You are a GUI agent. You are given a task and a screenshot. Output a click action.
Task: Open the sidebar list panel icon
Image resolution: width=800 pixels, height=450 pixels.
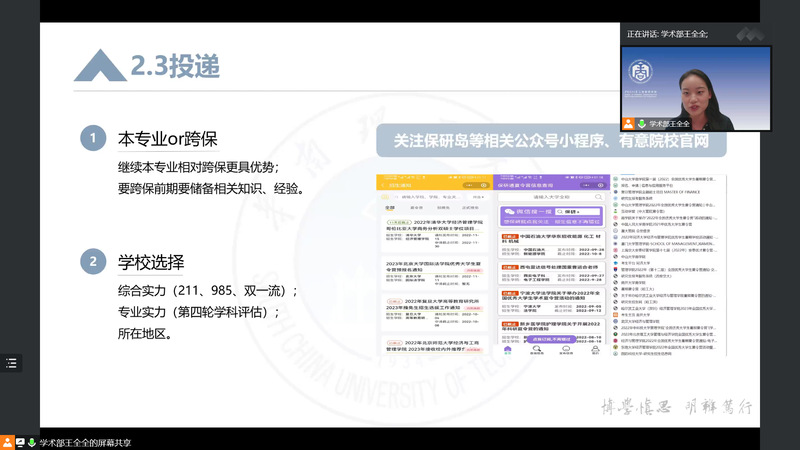click(12, 364)
